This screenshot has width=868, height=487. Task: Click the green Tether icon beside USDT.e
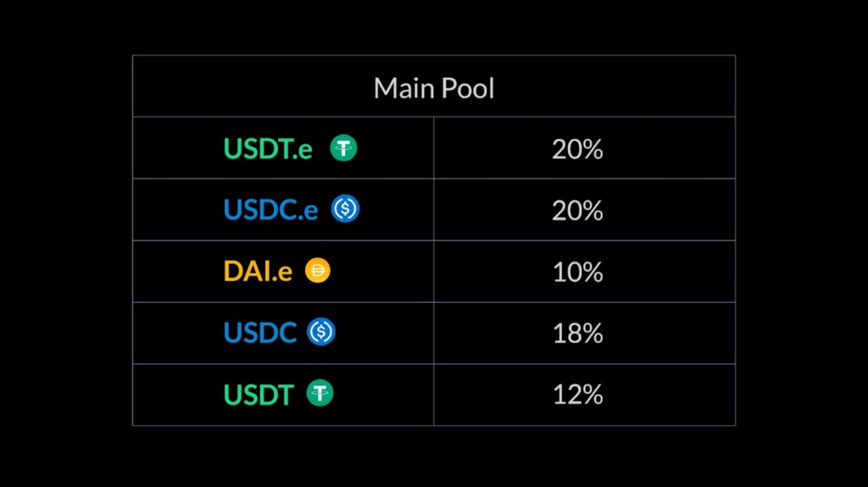pyautogui.click(x=344, y=148)
